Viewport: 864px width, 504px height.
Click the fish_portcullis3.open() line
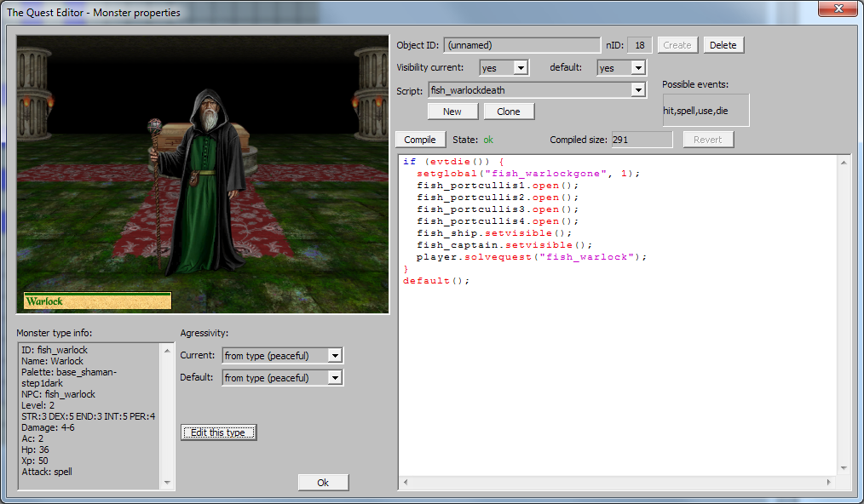tap(498, 209)
